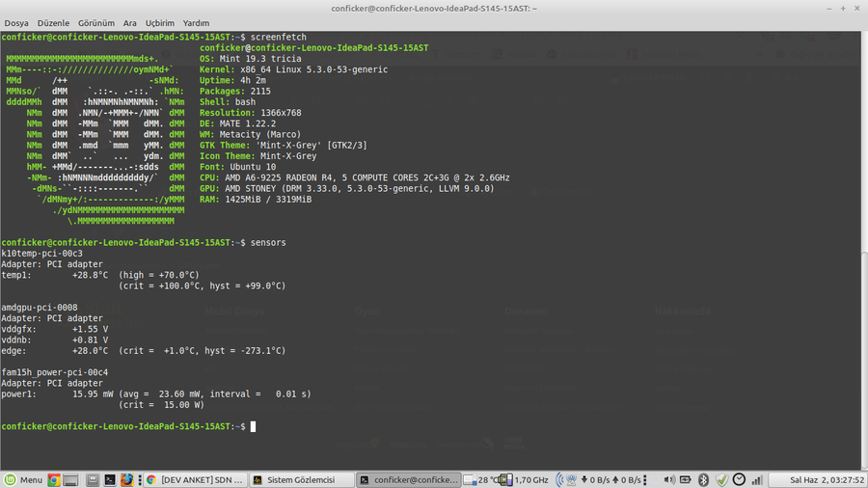Click the CPU AMD A6-9225 line
868x488 pixels.
tap(354, 177)
